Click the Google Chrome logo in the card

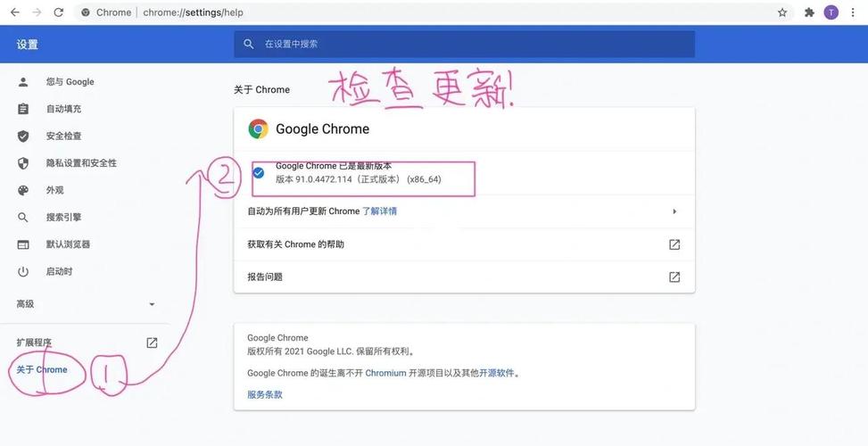pos(258,129)
